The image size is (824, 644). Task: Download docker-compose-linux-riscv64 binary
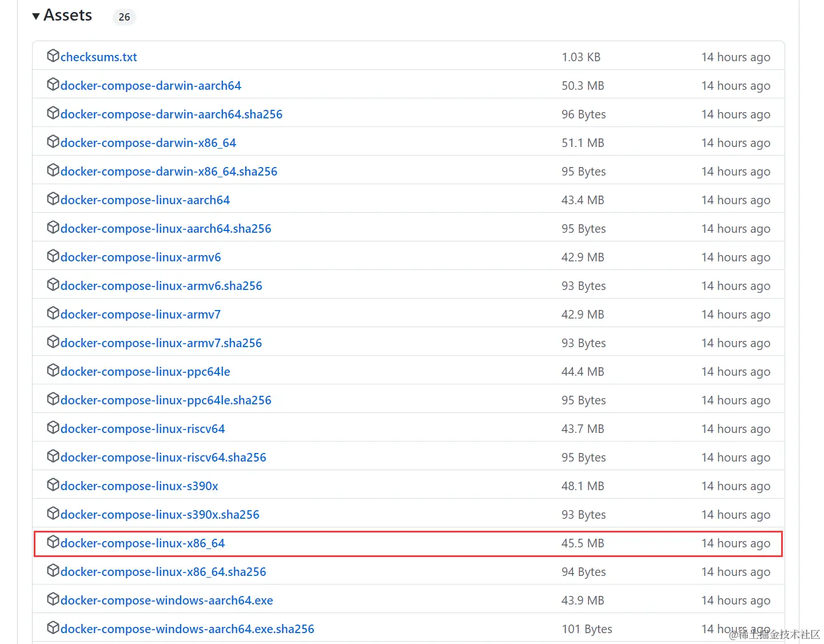tap(143, 429)
